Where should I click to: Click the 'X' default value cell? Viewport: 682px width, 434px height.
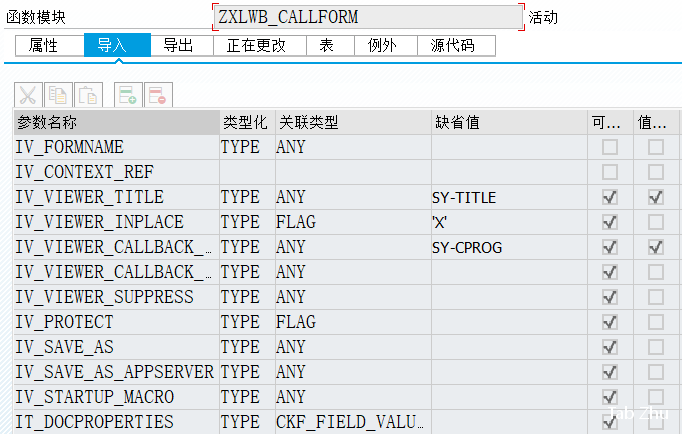[509, 222]
